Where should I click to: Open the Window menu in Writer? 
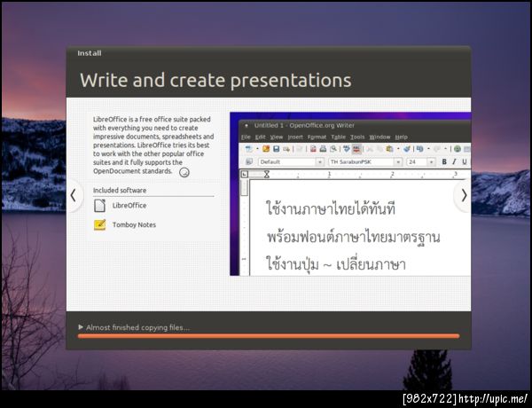379,137
